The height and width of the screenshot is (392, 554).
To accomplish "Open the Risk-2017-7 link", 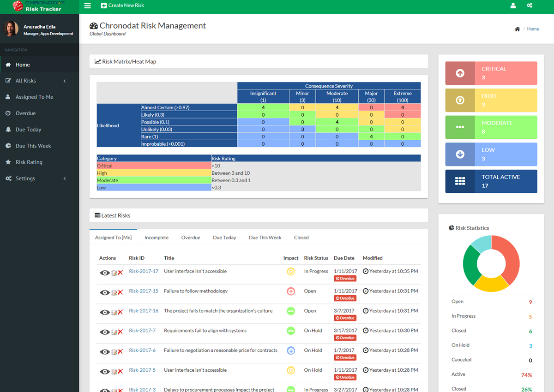I will (x=142, y=331).
